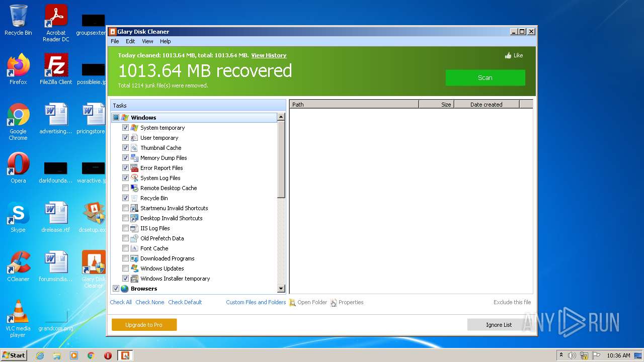Open the FileZilla Client desktop icon
This screenshot has height=362, width=644.
click(x=56, y=70)
